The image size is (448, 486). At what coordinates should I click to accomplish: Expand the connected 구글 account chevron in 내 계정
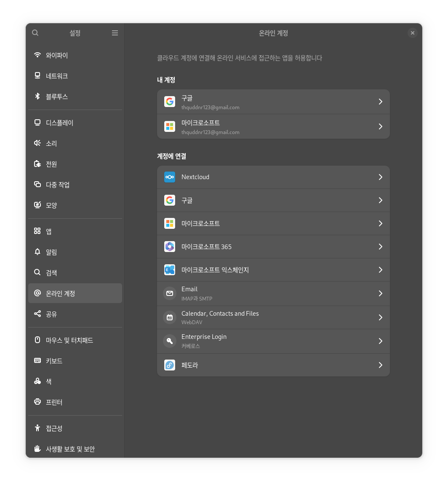pos(380,102)
